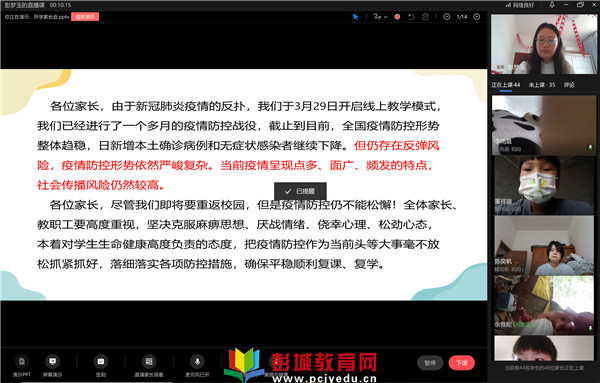Viewport: 600px width, 383px height.
Task: Minimize the live class window
Action: pyautogui.click(x=566, y=5)
